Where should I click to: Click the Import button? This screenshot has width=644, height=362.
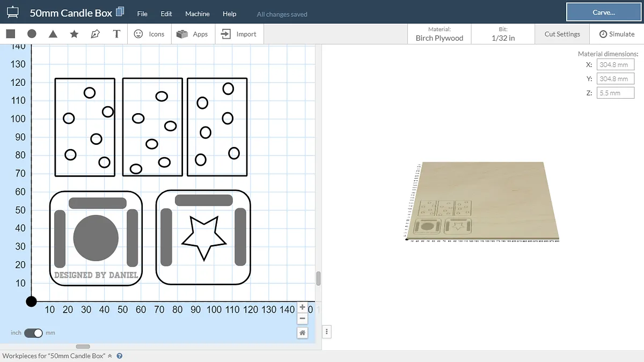tap(239, 34)
